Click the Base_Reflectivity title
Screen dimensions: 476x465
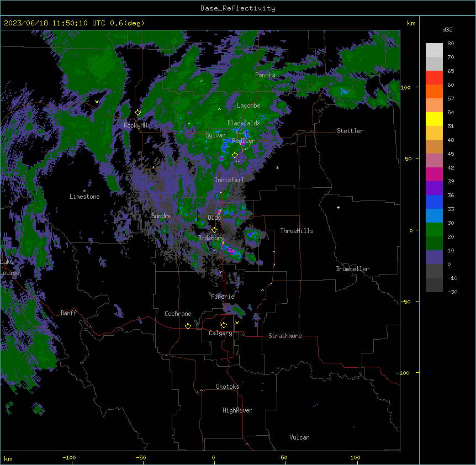[x=238, y=8]
